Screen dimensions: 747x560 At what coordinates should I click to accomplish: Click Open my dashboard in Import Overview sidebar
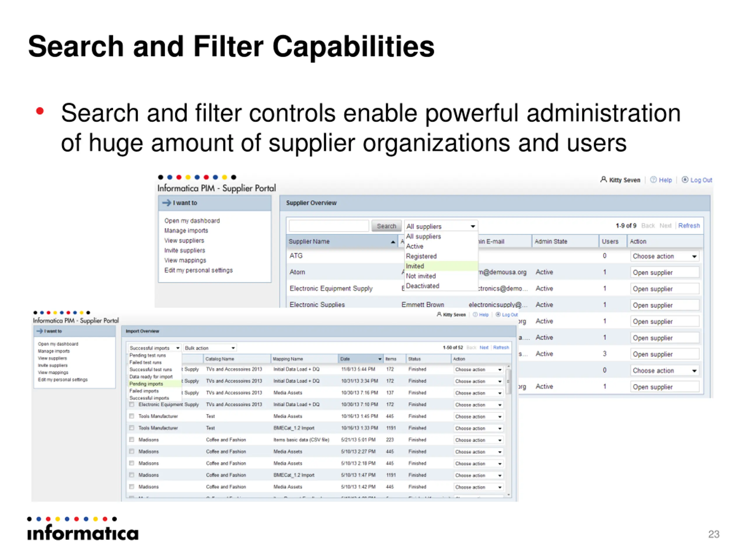tap(58, 344)
